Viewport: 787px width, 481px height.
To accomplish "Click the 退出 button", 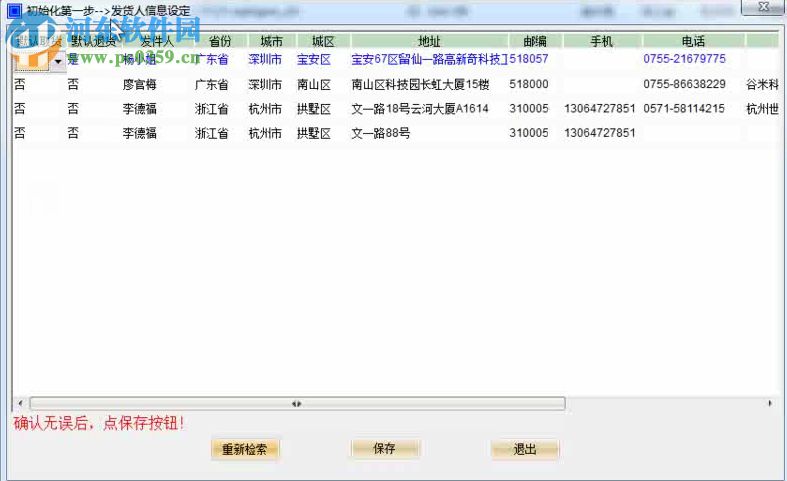I will coord(524,449).
